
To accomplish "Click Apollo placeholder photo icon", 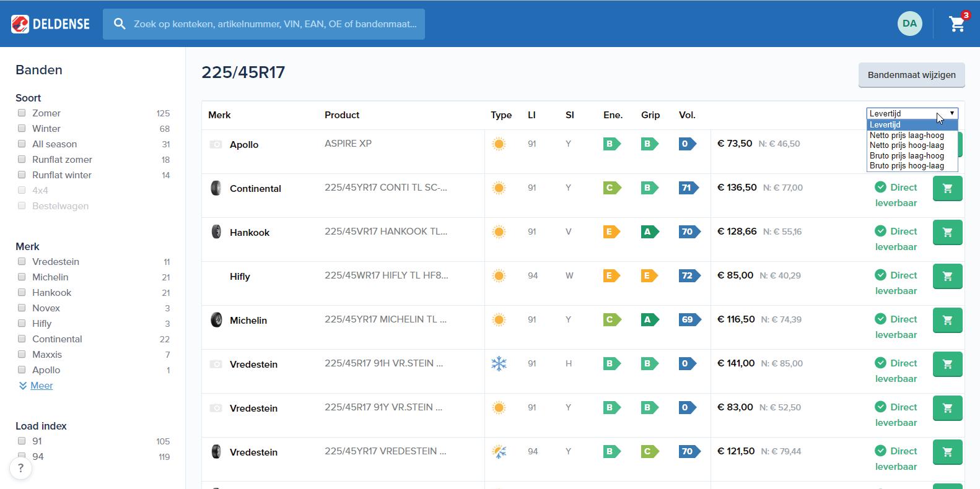I will (216, 144).
